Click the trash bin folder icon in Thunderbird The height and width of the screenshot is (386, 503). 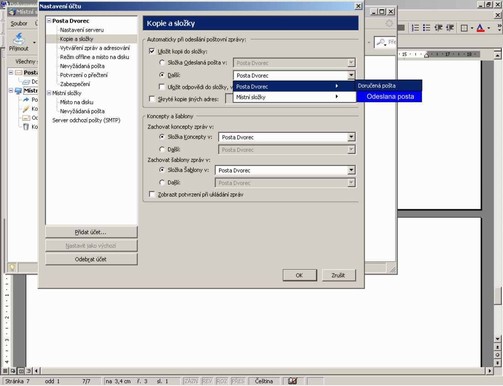[x=26, y=127]
